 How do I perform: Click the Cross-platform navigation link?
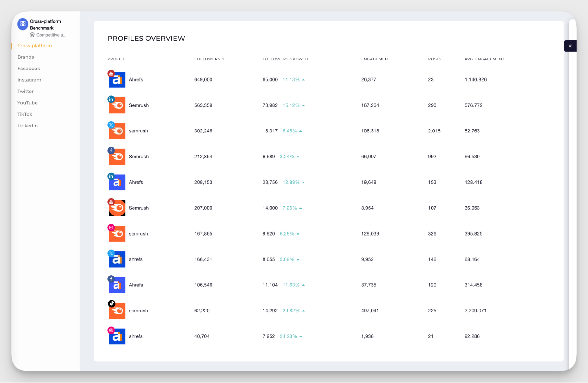coord(34,45)
